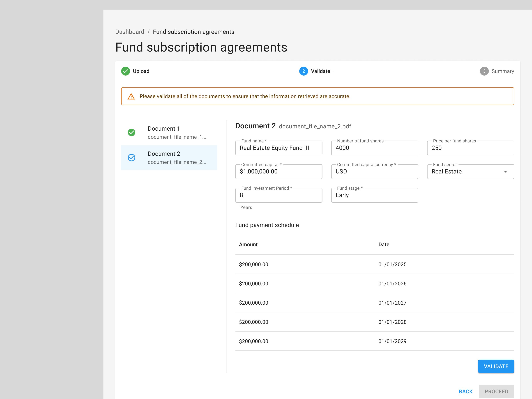Viewport: 532px width, 399px height.
Task: Click the Date column header
Action: tap(384, 244)
